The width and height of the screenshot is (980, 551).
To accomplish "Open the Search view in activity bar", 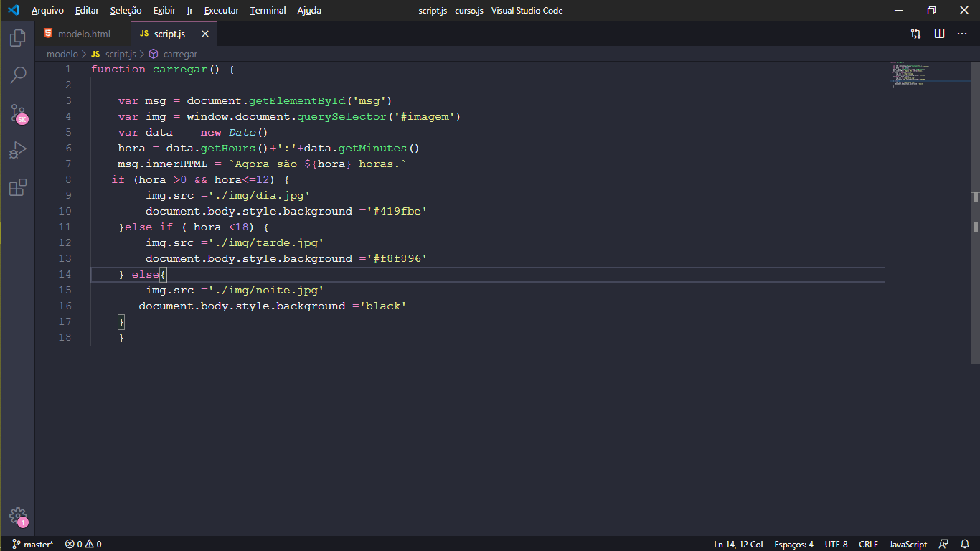I will tap(17, 75).
